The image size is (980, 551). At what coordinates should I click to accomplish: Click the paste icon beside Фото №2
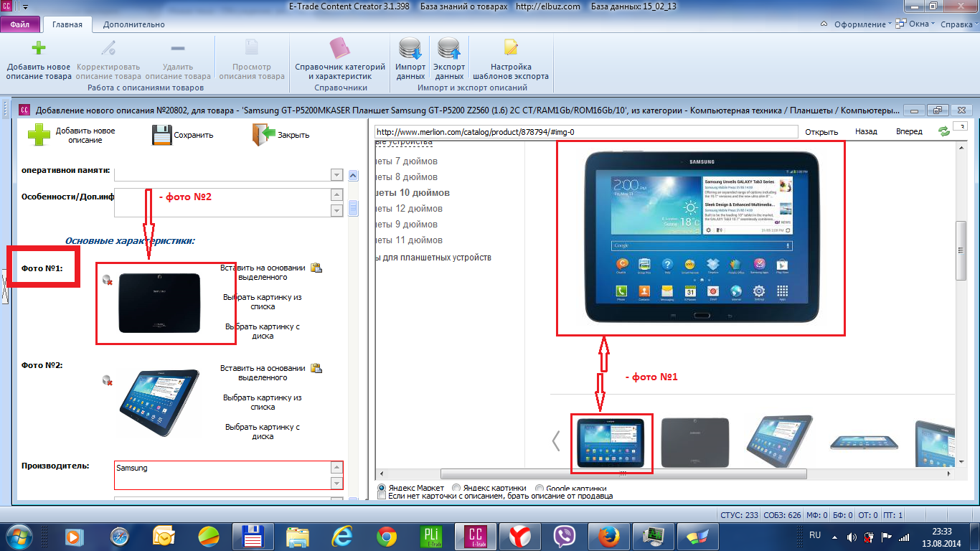tap(316, 369)
